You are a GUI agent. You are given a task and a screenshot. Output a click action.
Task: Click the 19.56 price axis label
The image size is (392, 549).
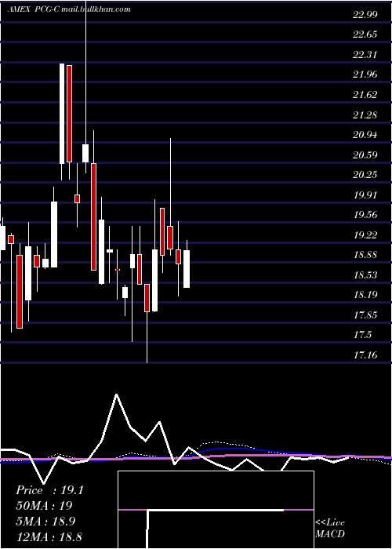[365, 215]
